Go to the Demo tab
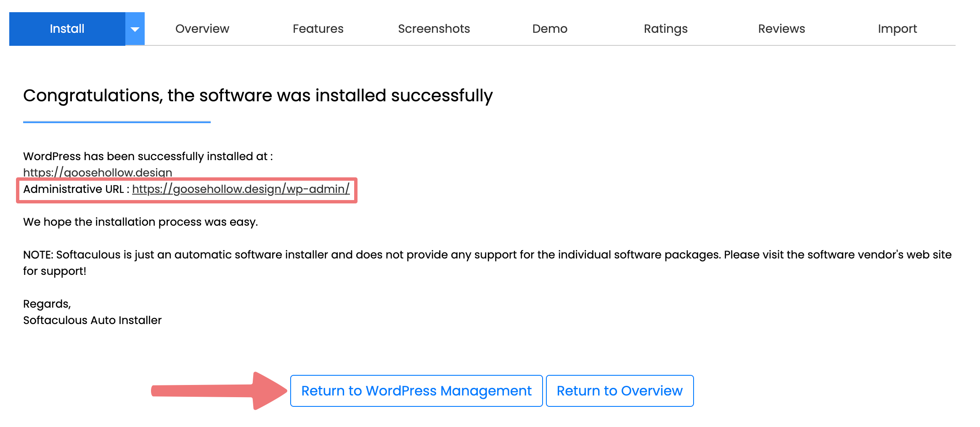Screen dimensions: 980x427 pyautogui.click(x=550, y=29)
